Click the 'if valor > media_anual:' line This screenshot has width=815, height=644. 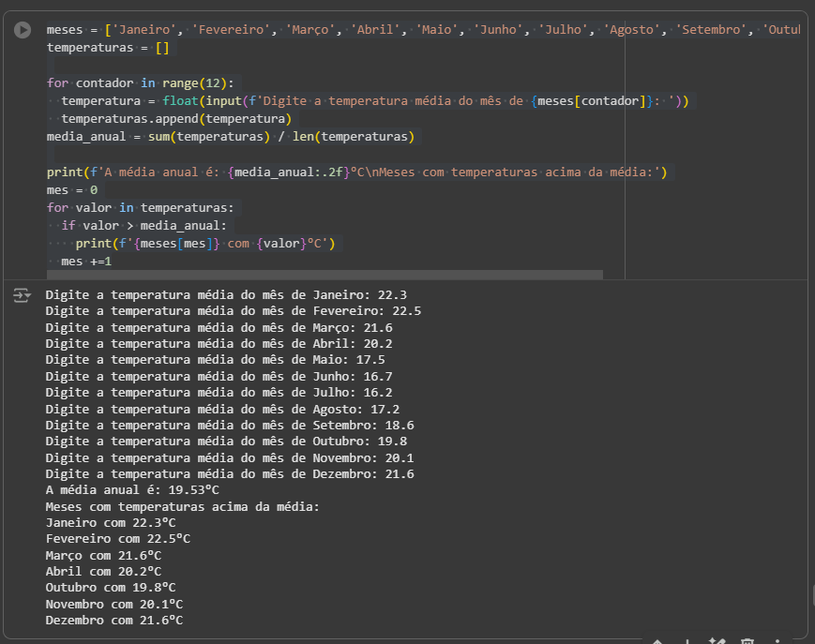[x=143, y=226]
